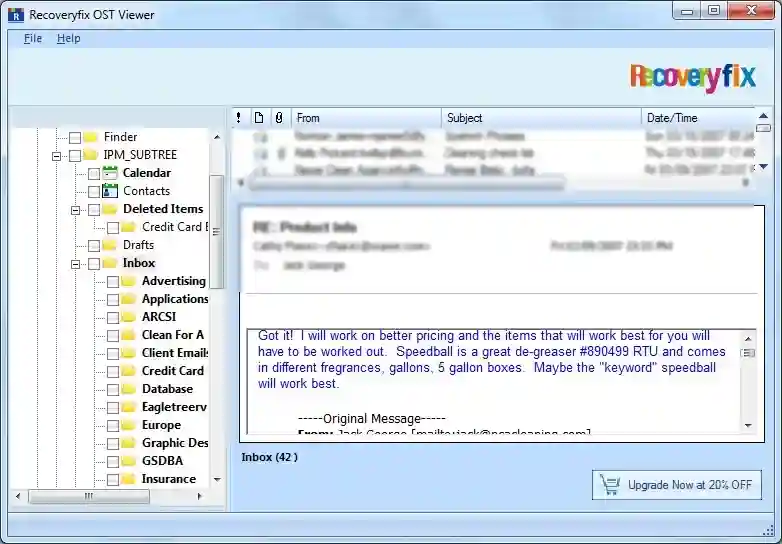Tick the Advertising folder checkbox
782x544 pixels.
point(113,282)
